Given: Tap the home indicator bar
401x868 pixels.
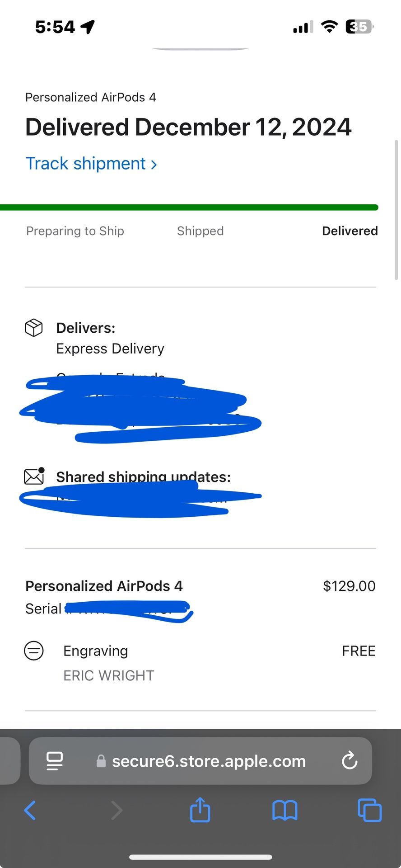Looking at the screenshot, I should (200, 857).
